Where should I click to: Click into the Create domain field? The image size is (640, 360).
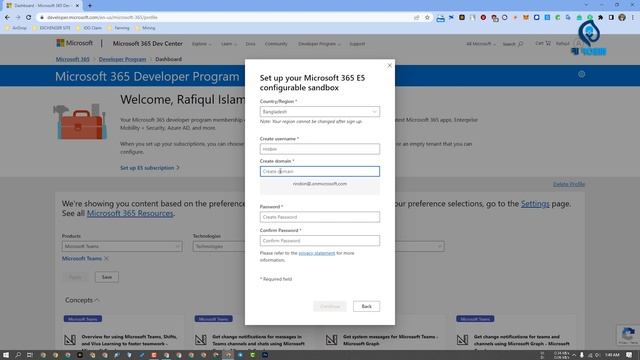(x=320, y=171)
